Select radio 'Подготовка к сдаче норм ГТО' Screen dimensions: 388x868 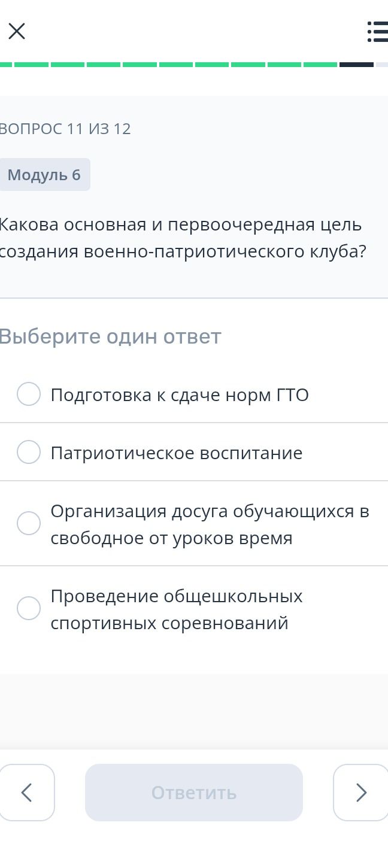(29, 394)
